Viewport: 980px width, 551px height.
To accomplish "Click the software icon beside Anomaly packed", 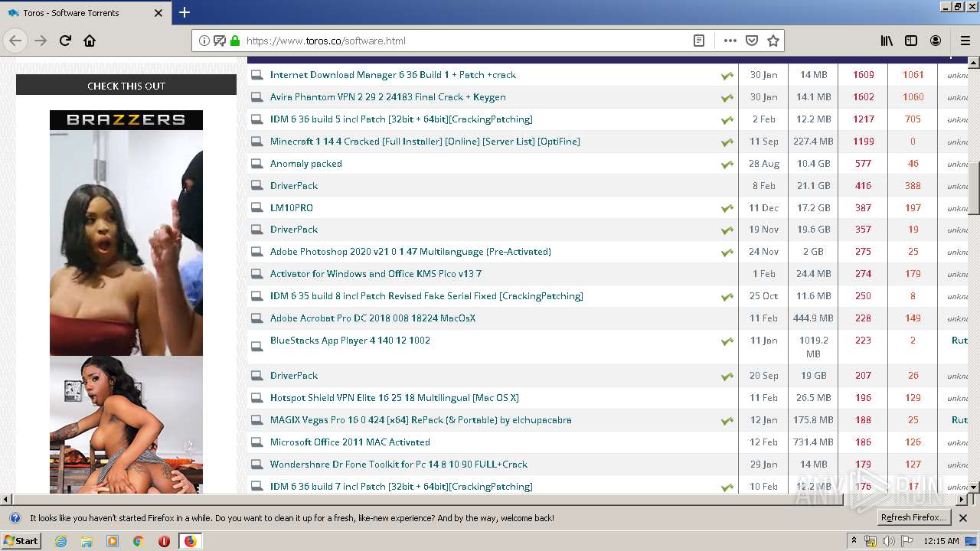I will pyautogui.click(x=256, y=164).
